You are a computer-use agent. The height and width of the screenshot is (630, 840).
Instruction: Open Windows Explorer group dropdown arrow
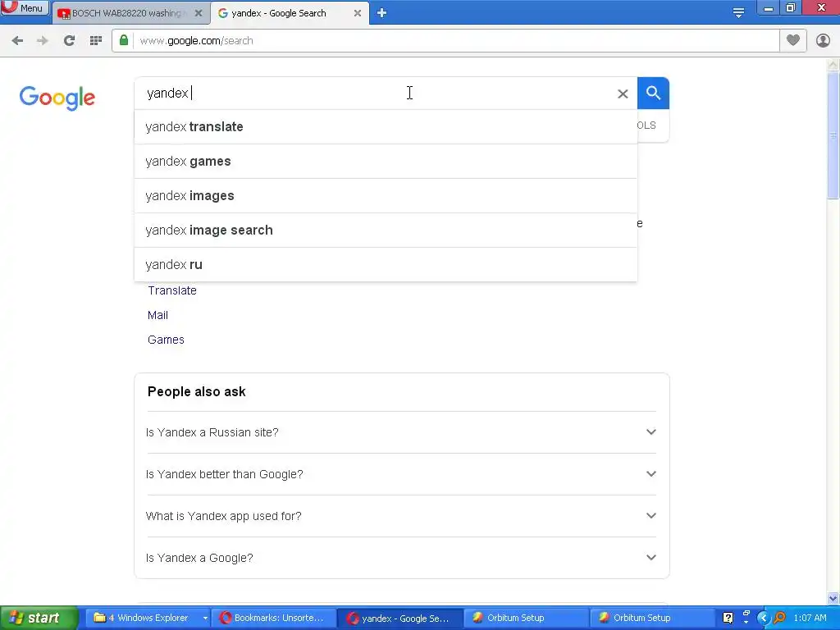(x=204, y=619)
